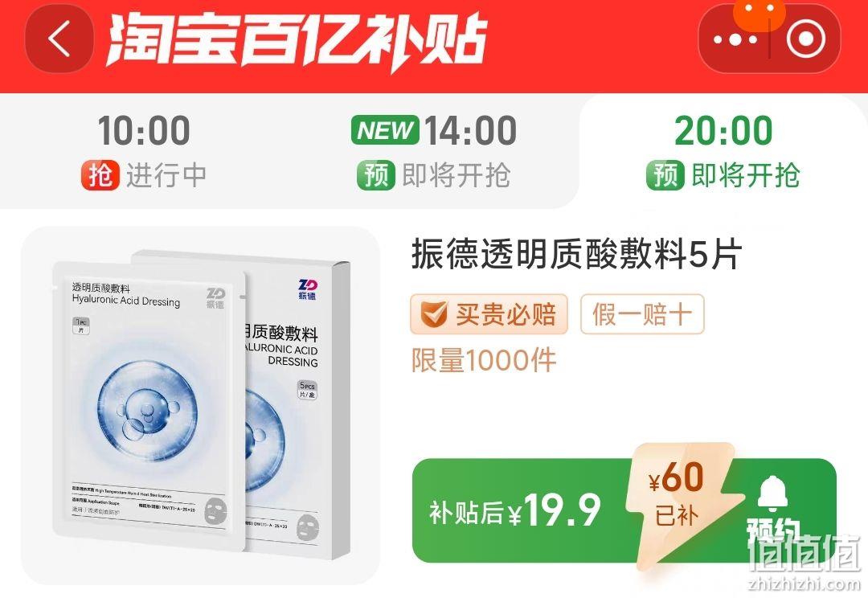Tap the 限量1000件 stock label
Screen dimensions: 868x598
click(x=483, y=360)
